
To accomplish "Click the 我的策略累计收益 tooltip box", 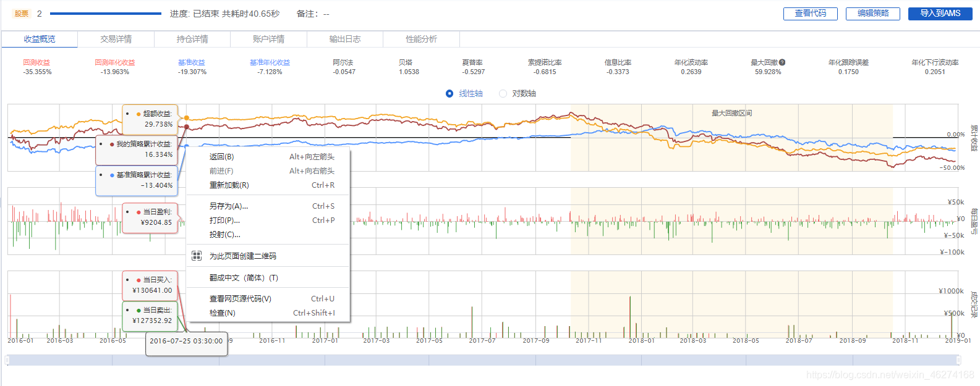I will click(137, 149).
